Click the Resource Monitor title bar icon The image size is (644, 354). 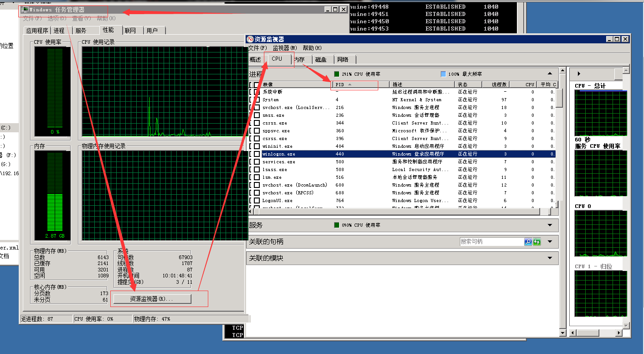click(x=250, y=39)
